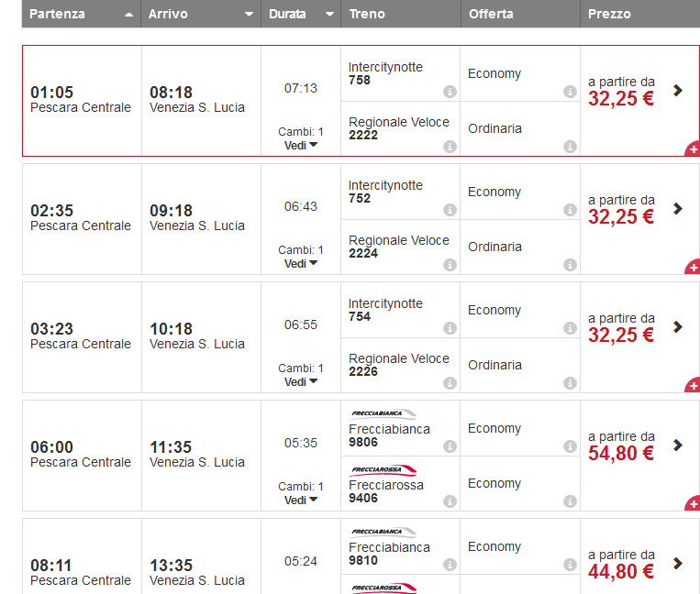Click red plus icon on 06:00 journey

point(693,503)
